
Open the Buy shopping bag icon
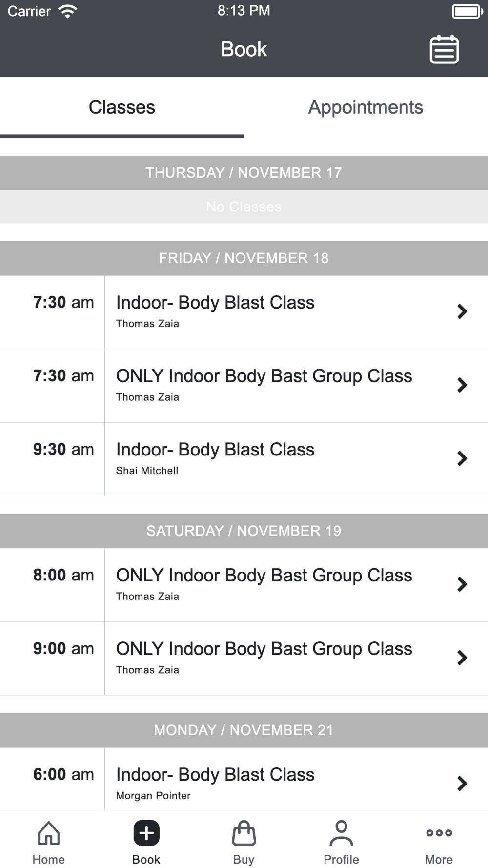[244, 833]
